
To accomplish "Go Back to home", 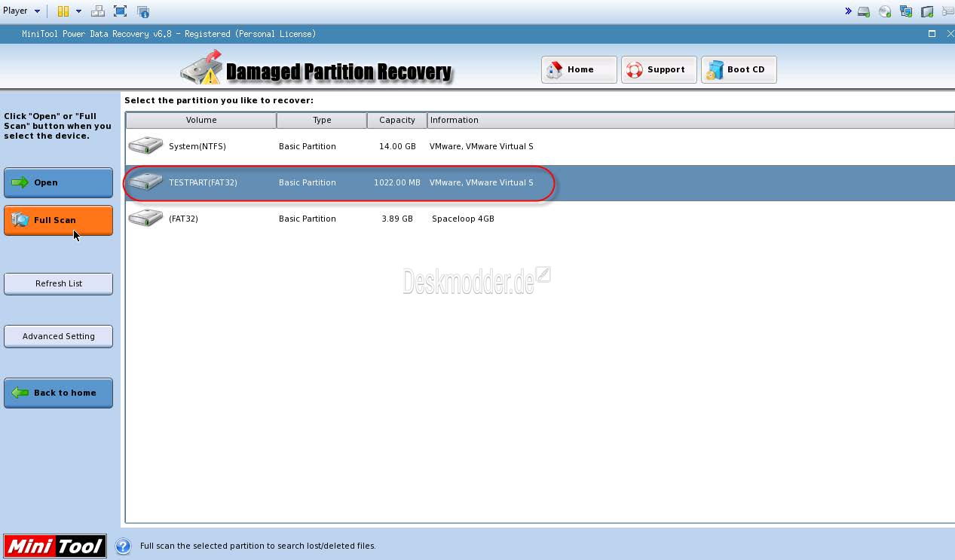I will 58,393.
